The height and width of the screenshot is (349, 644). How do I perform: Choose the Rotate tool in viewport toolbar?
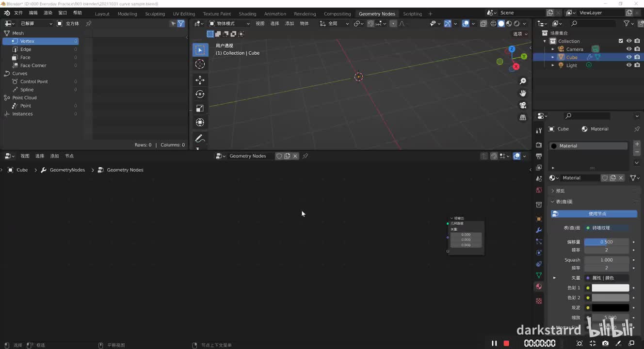(x=200, y=94)
